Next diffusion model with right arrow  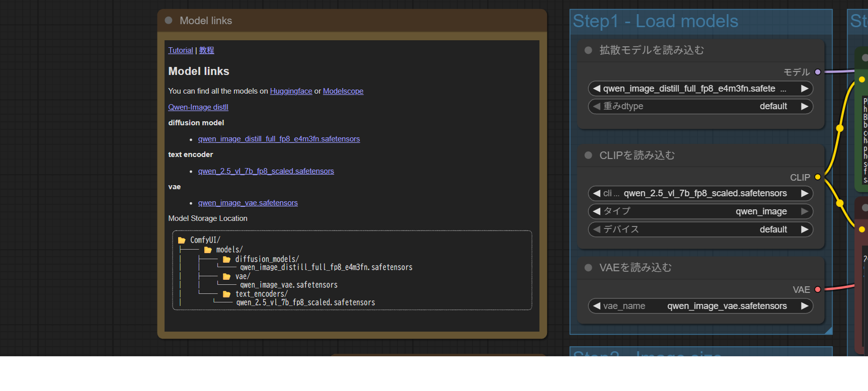[804, 89]
